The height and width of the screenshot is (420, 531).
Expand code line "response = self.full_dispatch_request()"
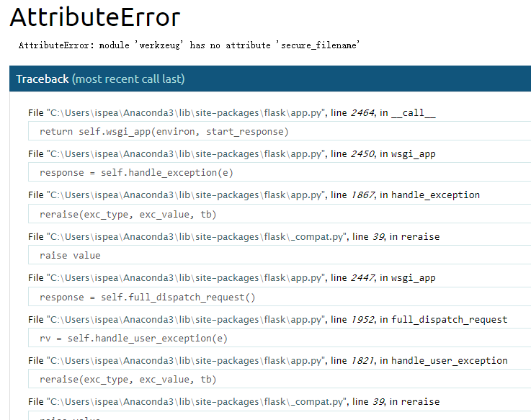point(148,297)
